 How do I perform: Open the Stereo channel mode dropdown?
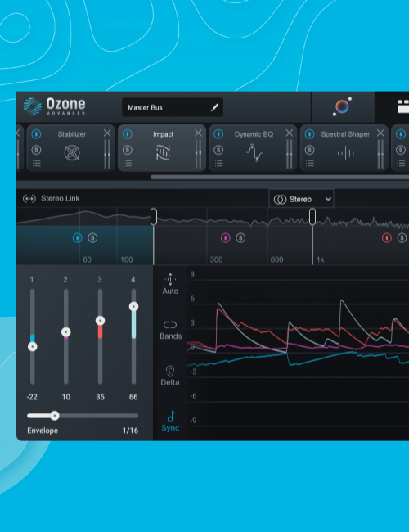click(302, 199)
